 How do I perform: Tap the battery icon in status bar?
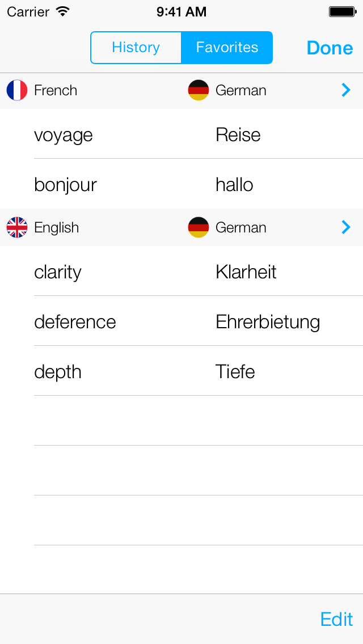342,12
